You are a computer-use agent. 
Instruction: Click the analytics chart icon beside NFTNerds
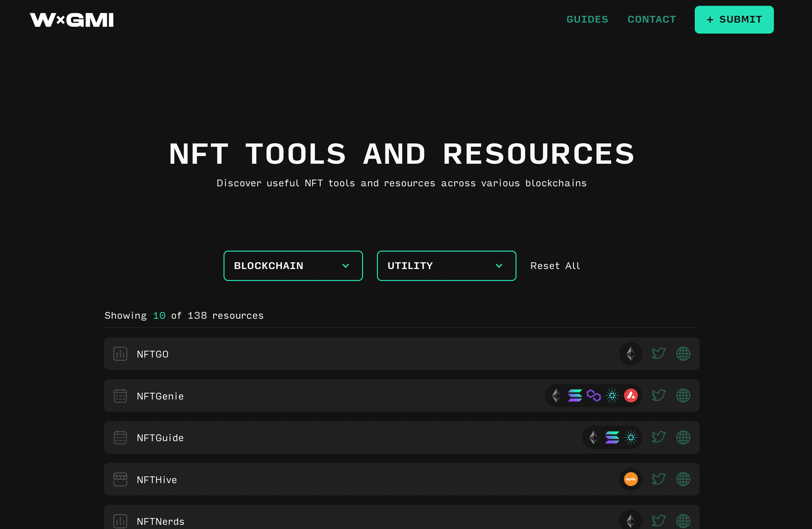[x=120, y=521]
